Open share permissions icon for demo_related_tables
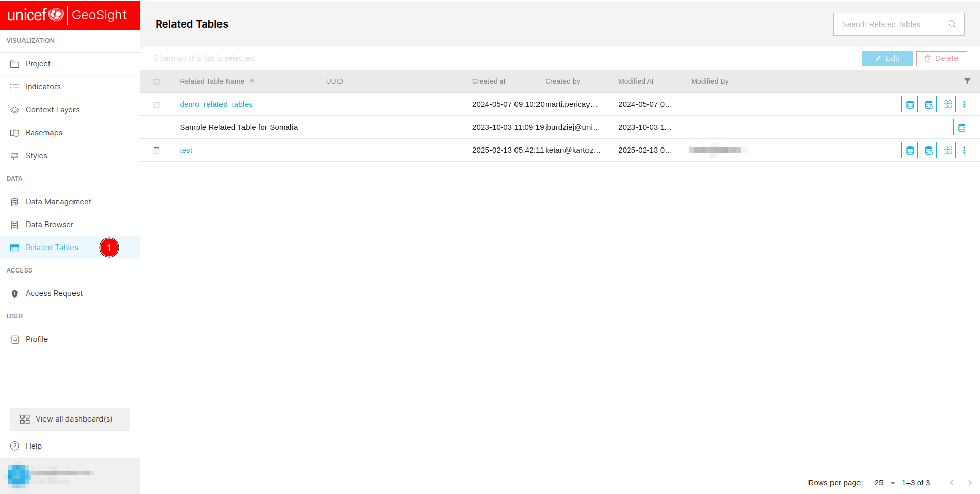The image size is (980, 494). [948, 104]
